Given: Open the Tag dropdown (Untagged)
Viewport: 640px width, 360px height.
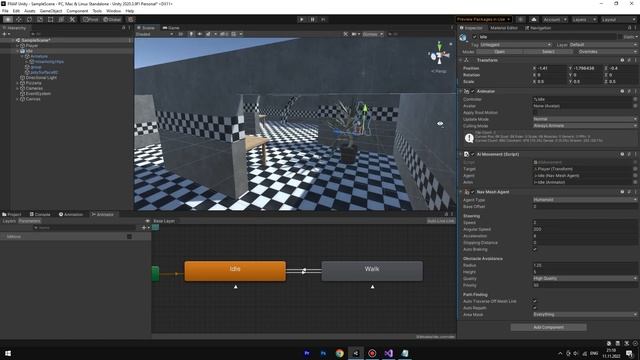Looking at the screenshot, I should [516, 44].
